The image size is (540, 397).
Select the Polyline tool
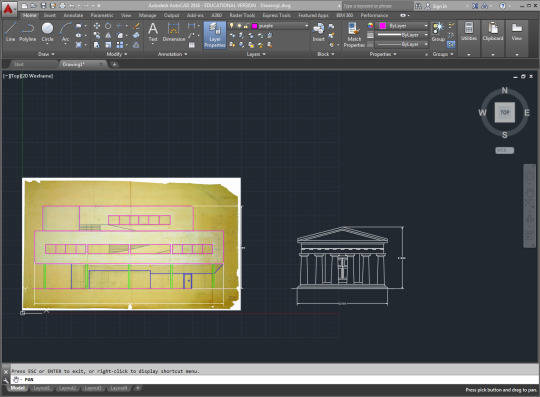(x=28, y=32)
